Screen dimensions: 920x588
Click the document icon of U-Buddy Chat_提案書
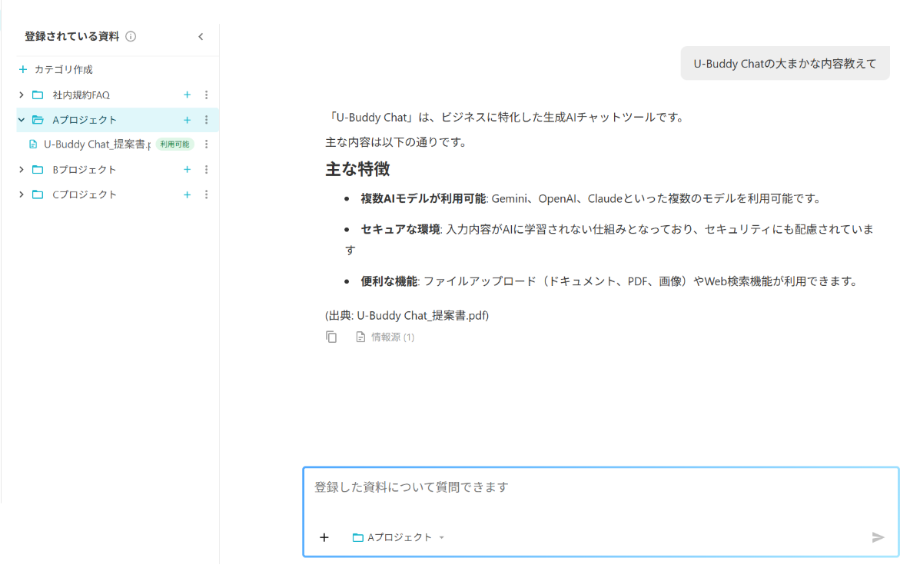[33, 145]
